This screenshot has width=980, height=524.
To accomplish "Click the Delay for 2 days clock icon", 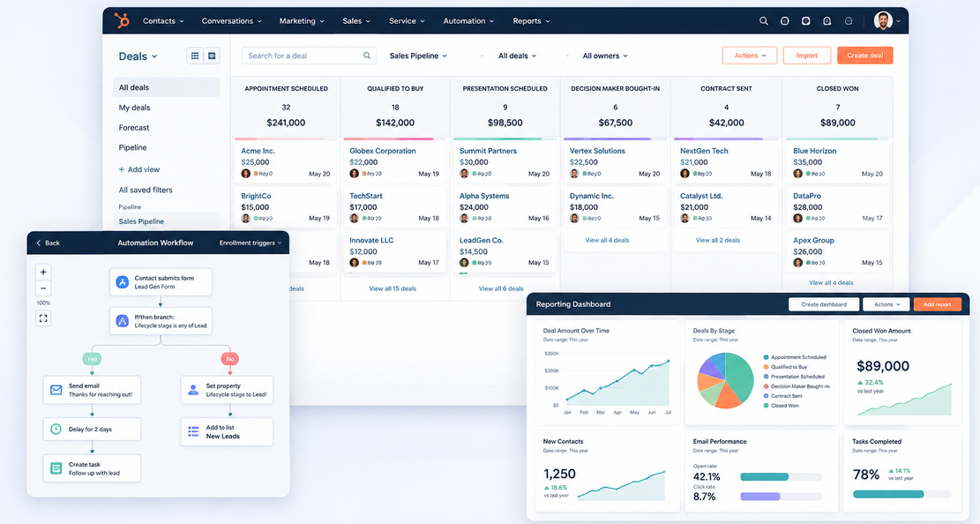I will pyautogui.click(x=56, y=429).
